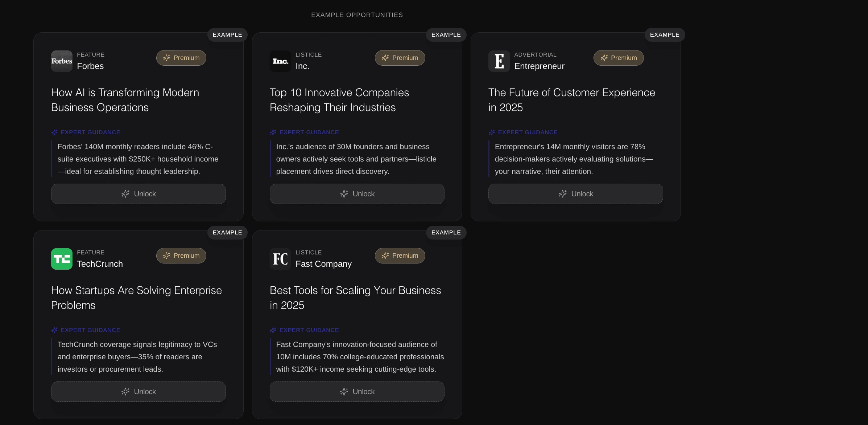The image size is (868, 425).
Task: Unlock the Inc. listicle opportunity
Action: coord(357,194)
